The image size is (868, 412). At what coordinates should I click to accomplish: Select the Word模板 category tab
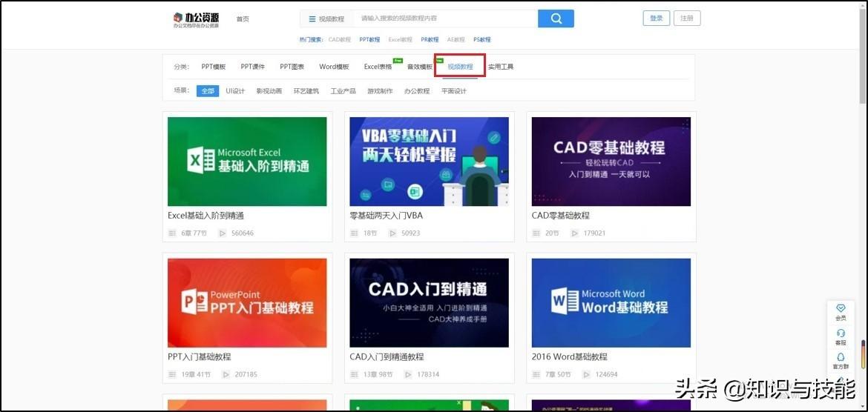click(x=334, y=67)
